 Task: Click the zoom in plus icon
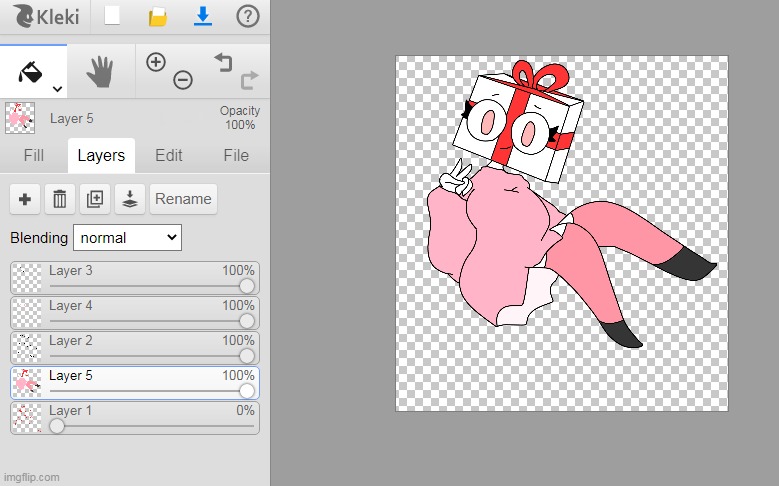point(156,62)
